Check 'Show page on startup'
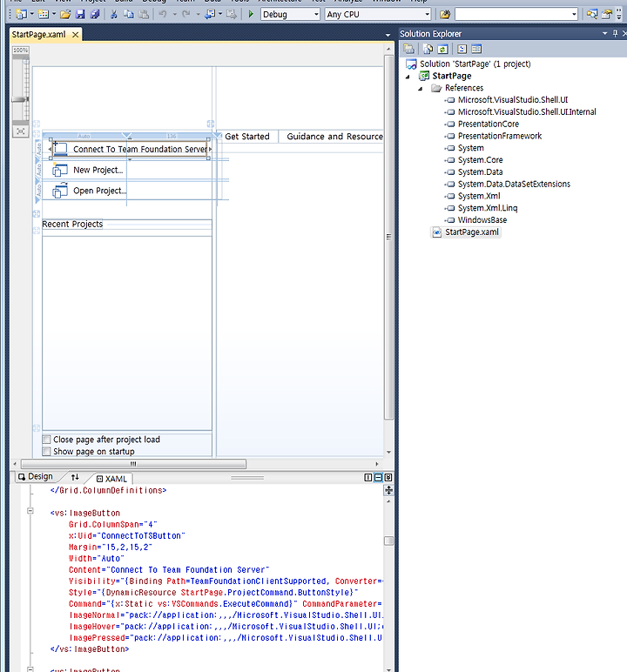This screenshot has height=672, width=627. coord(46,451)
